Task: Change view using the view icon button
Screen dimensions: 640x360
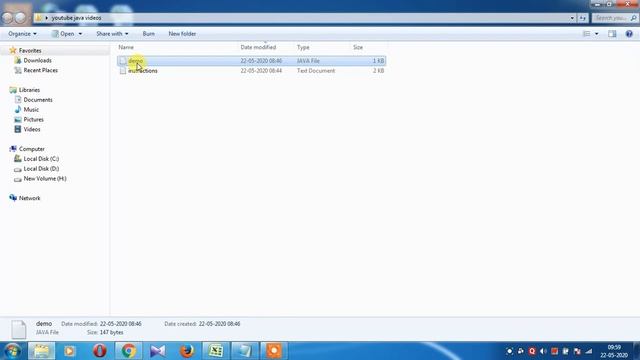Action: [587, 34]
